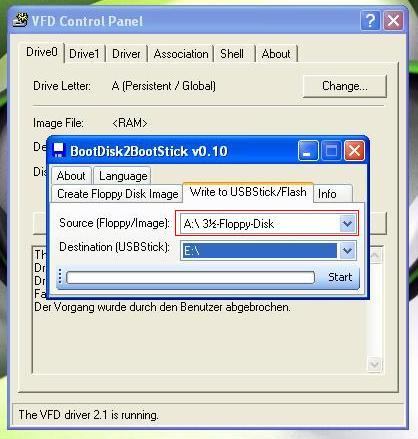Click the BootDisk2BootStick floppy title icon
Image resolution: width=418 pixels, height=439 pixels.
pyautogui.click(x=58, y=150)
